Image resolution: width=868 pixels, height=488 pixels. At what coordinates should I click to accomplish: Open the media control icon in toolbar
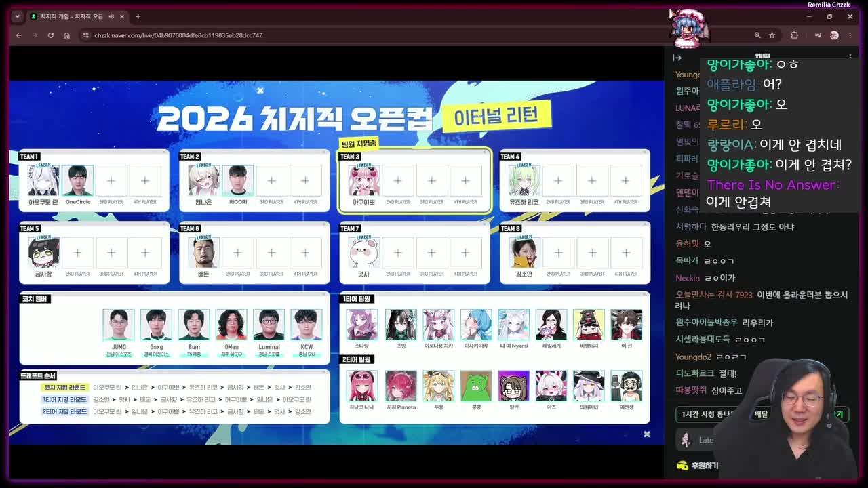click(x=818, y=35)
